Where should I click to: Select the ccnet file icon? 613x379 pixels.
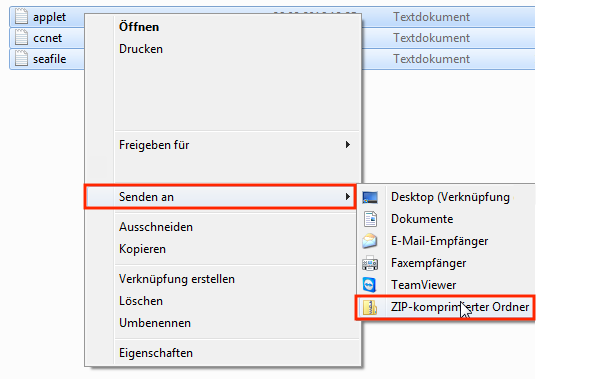coord(21,38)
